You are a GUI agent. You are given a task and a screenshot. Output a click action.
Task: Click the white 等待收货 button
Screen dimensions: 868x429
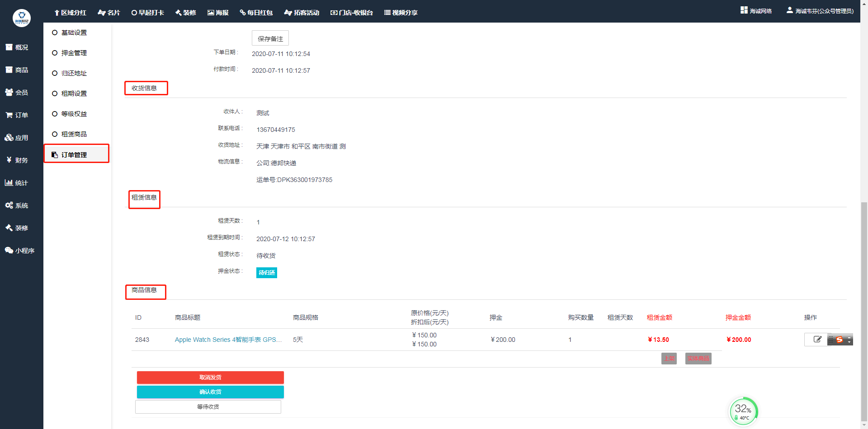[x=208, y=407]
